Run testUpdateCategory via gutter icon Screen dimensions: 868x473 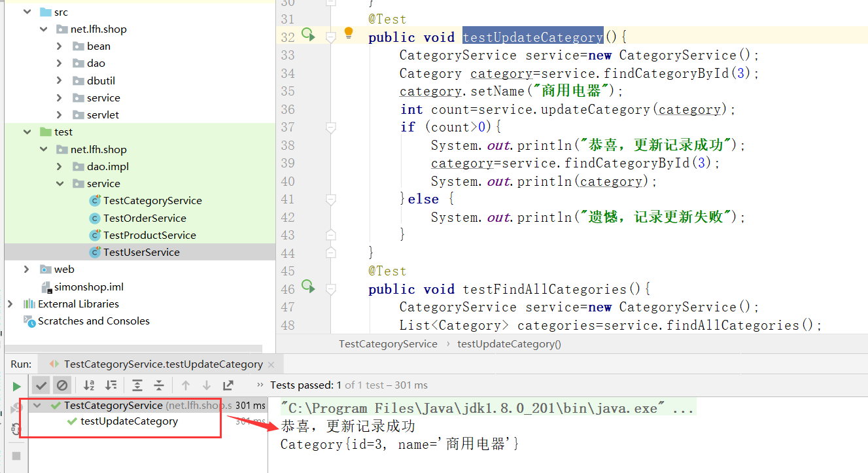tap(307, 35)
